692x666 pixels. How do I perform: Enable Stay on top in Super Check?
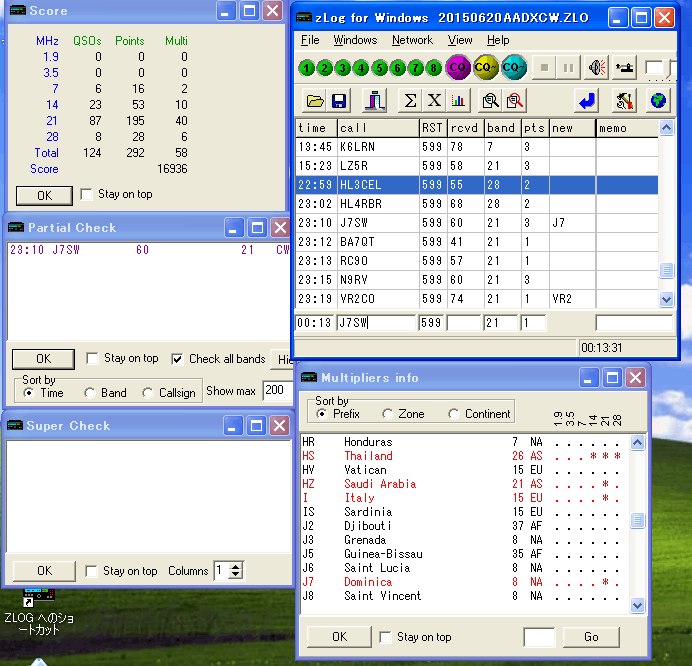click(91, 571)
